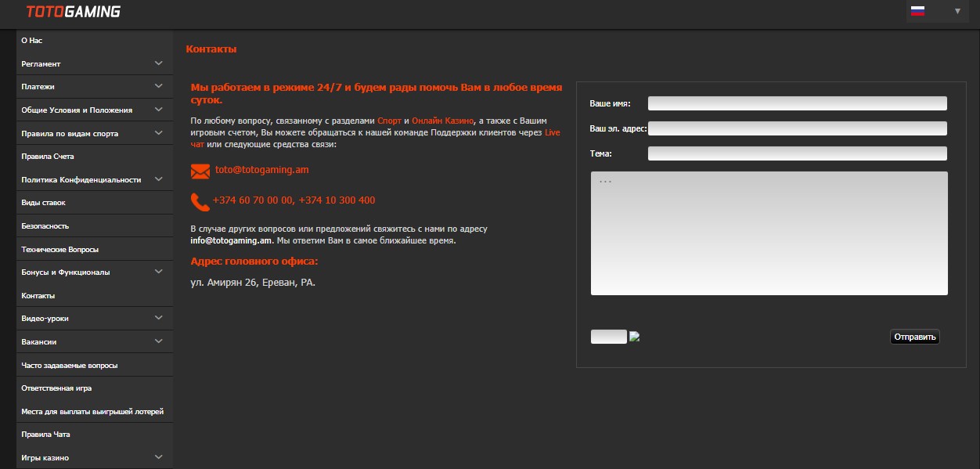
Task: Click the toto@totogaming.am email link
Action: coord(262,169)
